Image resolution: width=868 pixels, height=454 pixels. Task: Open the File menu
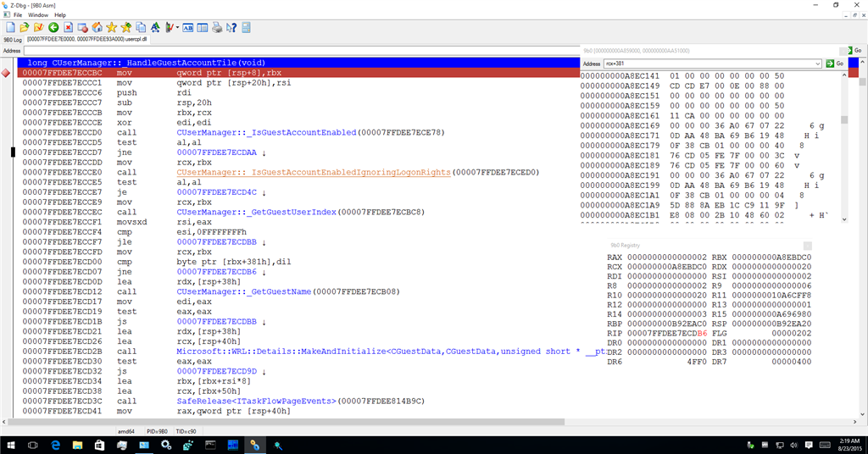coord(18,15)
